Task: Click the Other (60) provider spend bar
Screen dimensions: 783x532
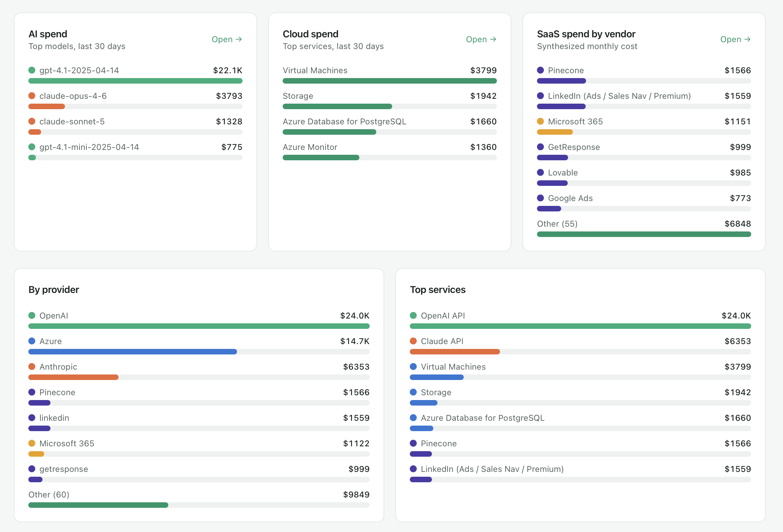Action: point(199,505)
